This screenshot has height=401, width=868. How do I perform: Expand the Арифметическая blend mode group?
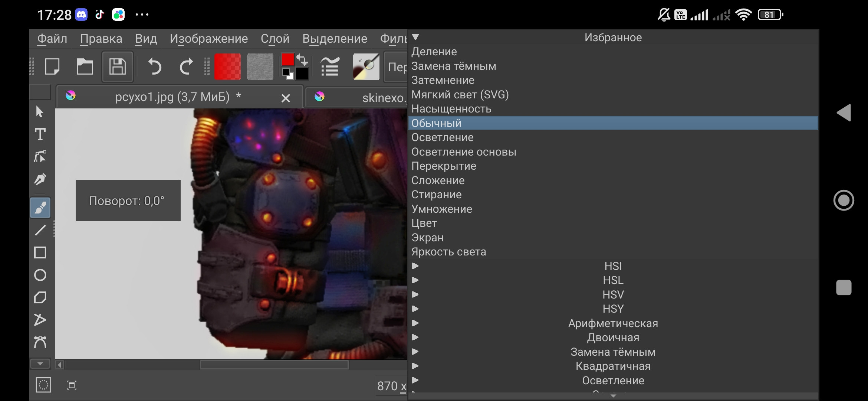click(415, 323)
